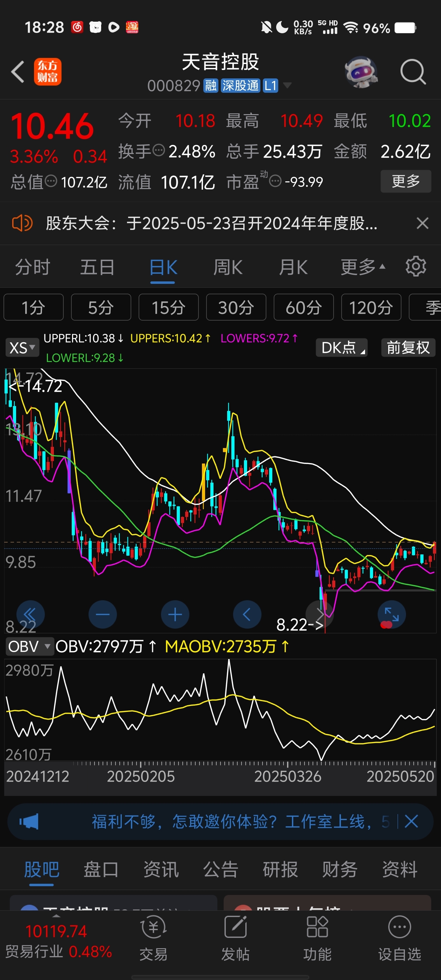Tap the back arrow icon

tap(17, 71)
